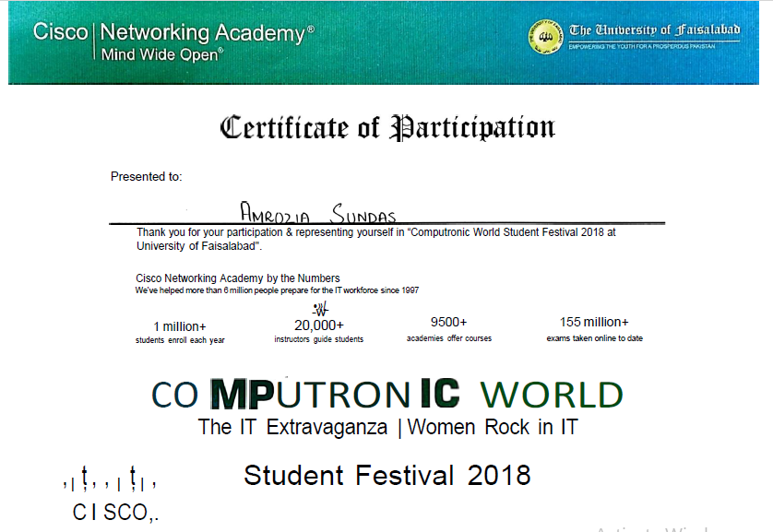Click the 'Certificate of Participation' heading
Screen dimensions: 773x532
coord(387,127)
